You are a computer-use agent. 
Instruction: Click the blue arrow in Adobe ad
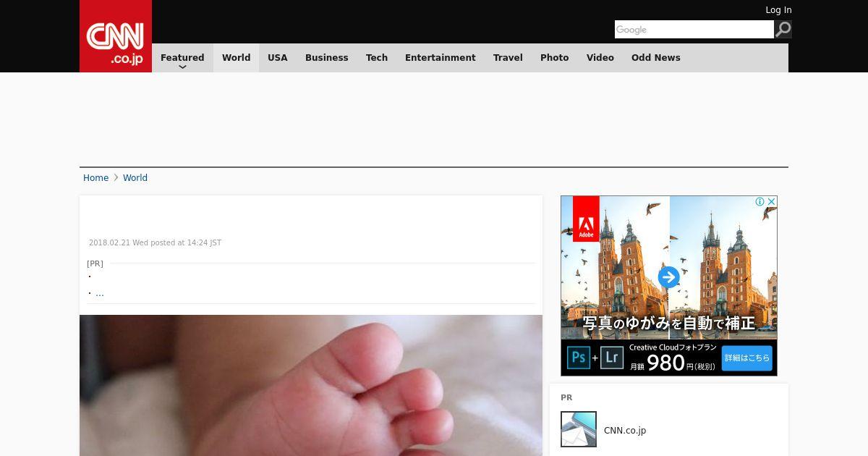[669, 277]
